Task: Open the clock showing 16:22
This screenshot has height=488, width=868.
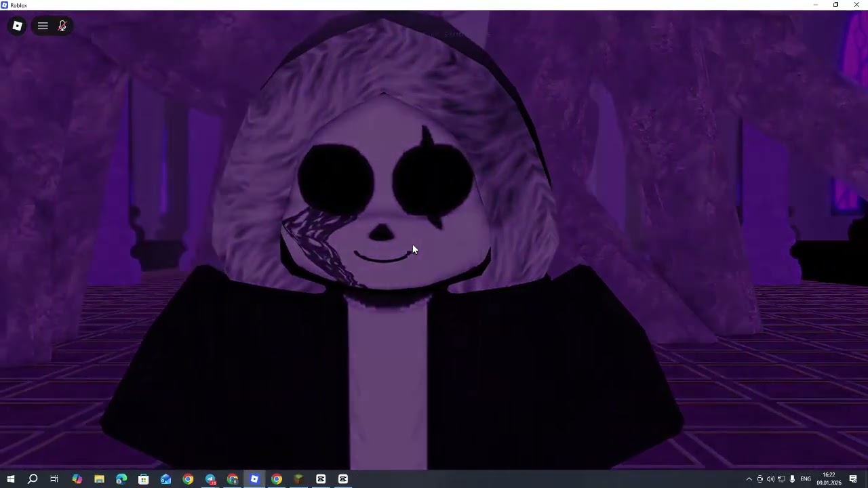Action: click(829, 479)
